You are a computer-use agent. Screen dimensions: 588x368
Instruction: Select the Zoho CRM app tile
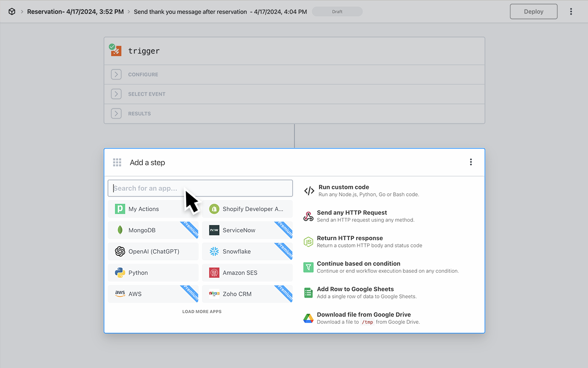coord(247,294)
